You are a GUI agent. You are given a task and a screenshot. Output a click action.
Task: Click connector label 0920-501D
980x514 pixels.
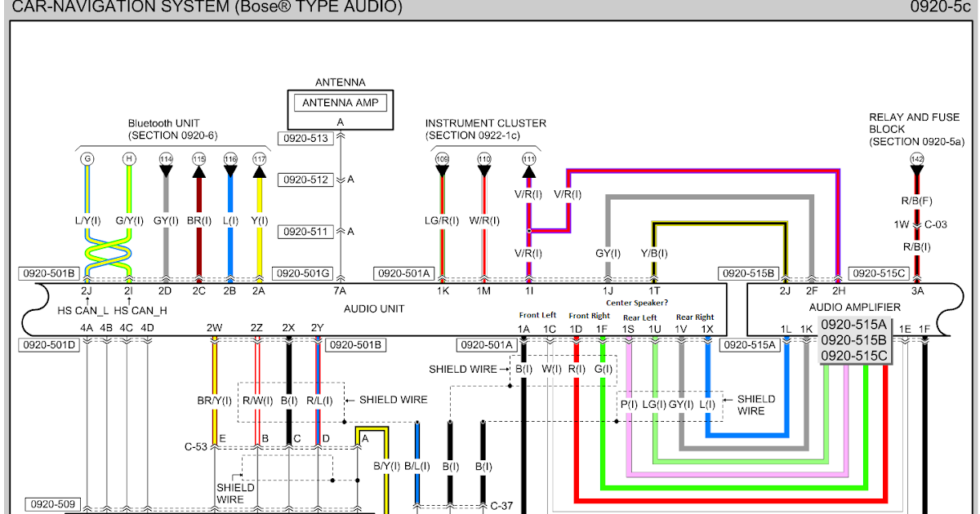point(51,345)
